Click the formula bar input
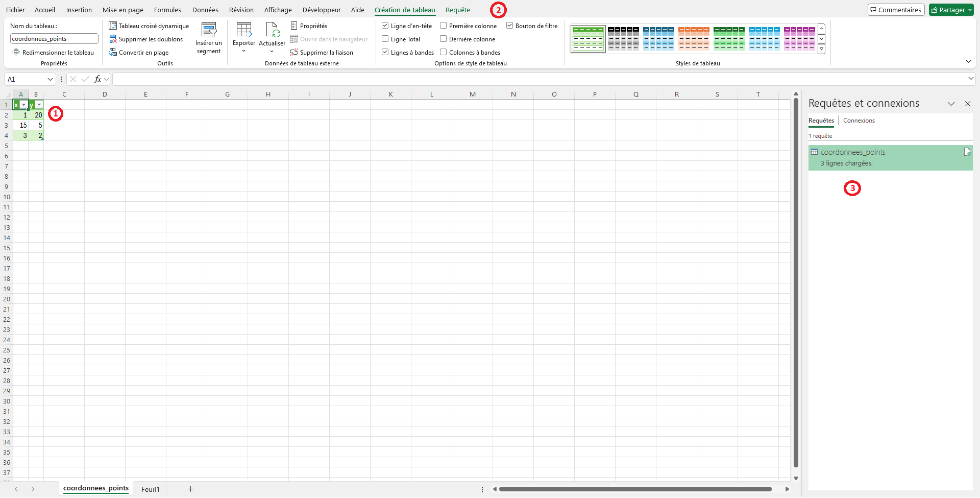 point(539,79)
